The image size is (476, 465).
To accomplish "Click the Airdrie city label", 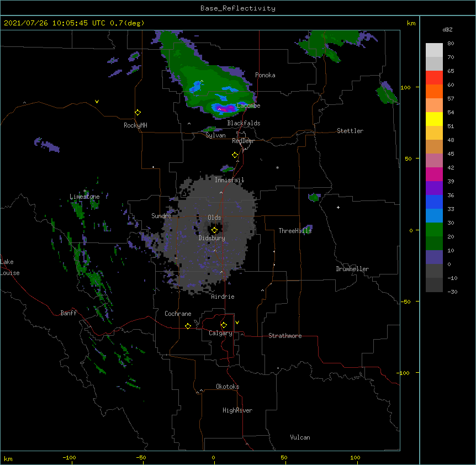I will (223, 297).
